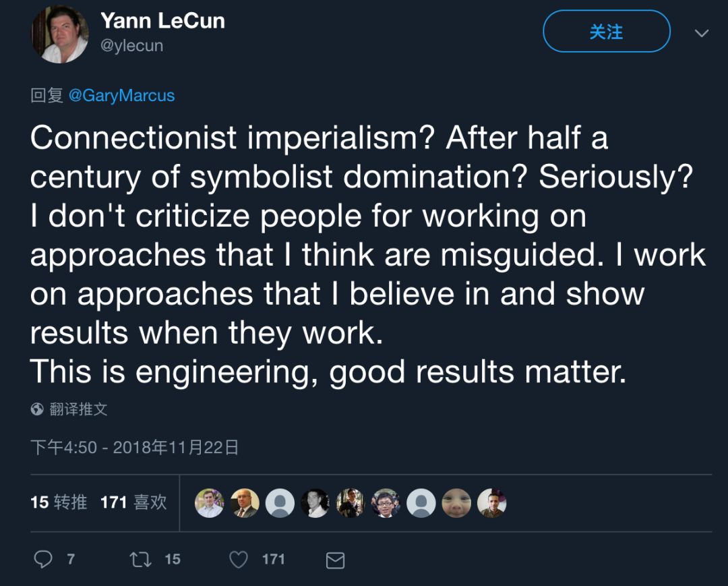
Task: Like the tweet with heart icon
Action: click(239, 560)
